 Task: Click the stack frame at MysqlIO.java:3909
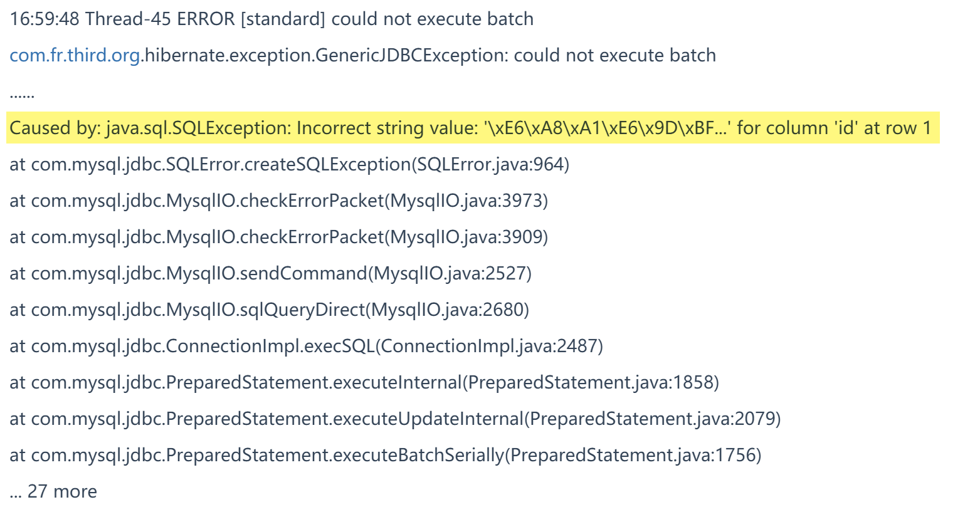pos(278,238)
